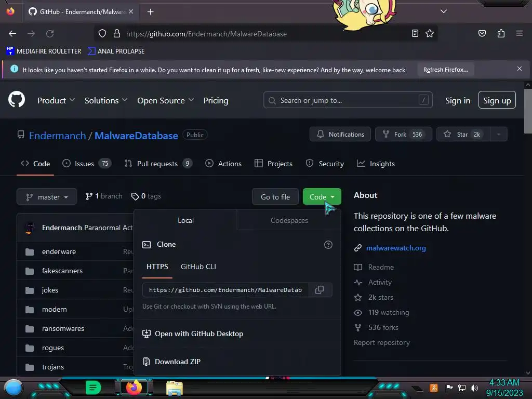Click the Go to file button
Viewport: 532px width, 399px height.
(275, 197)
